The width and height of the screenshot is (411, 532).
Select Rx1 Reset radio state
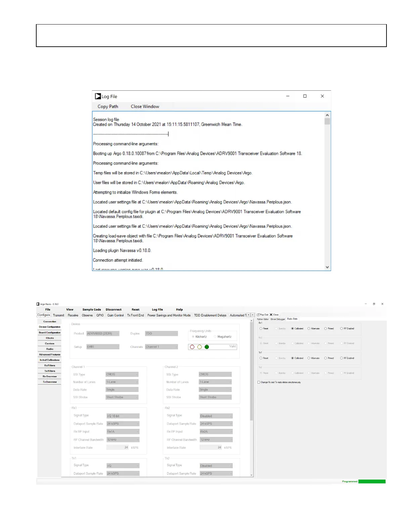(x=261, y=328)
